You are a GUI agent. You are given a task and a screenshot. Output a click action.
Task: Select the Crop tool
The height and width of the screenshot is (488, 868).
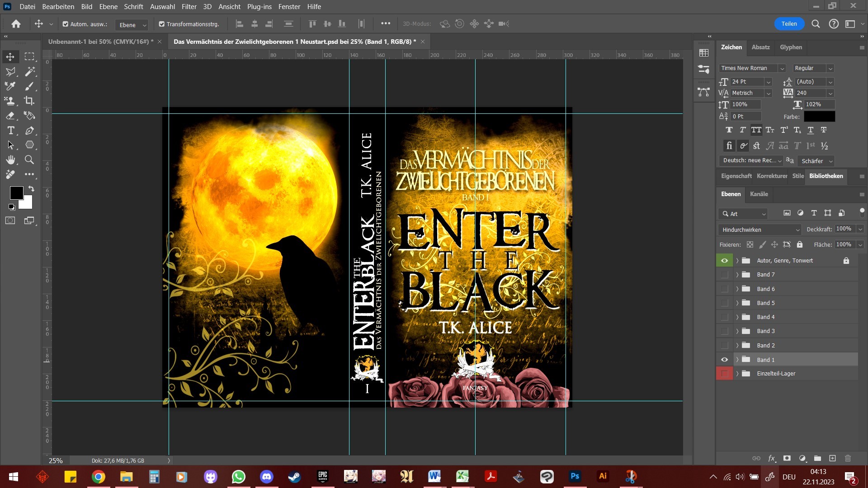click(x=29, y=101)
